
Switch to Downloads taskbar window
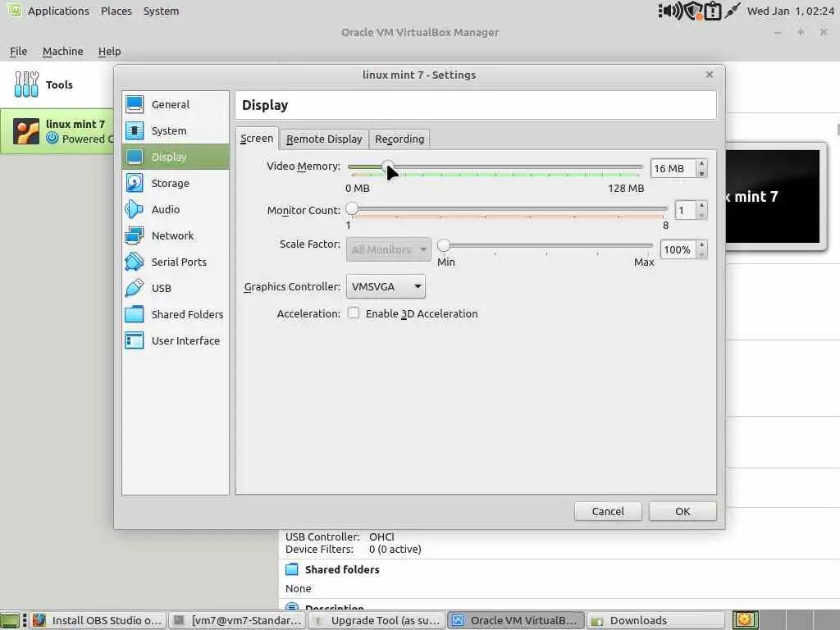point(655,620)
